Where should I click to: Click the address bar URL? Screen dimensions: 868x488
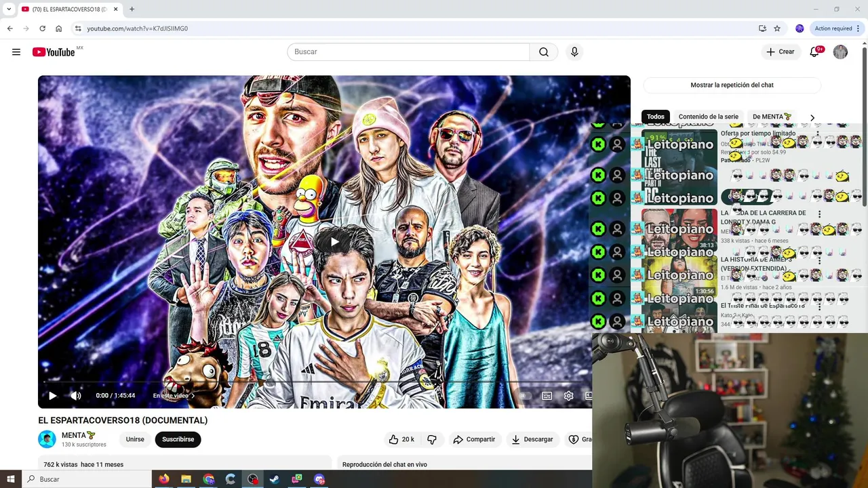(138, 28)
